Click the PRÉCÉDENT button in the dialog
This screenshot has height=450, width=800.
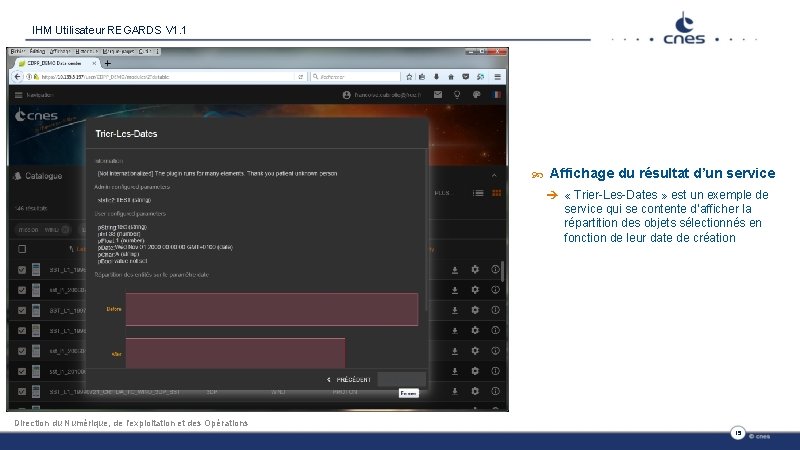coord(349,380)
